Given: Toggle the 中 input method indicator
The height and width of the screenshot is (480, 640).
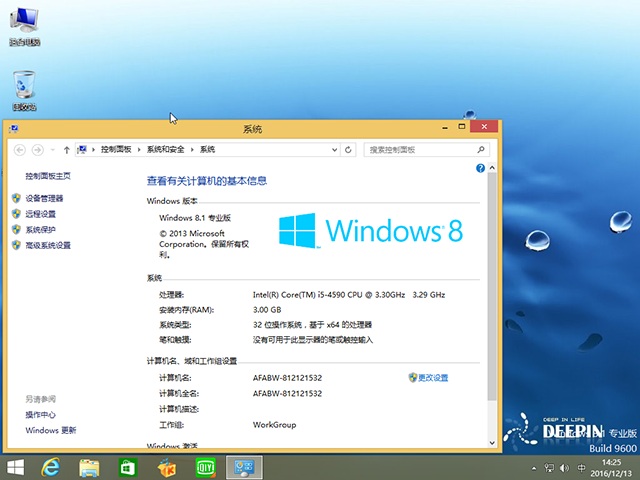Looking at the screenshot, I should (x=582, y=468).
